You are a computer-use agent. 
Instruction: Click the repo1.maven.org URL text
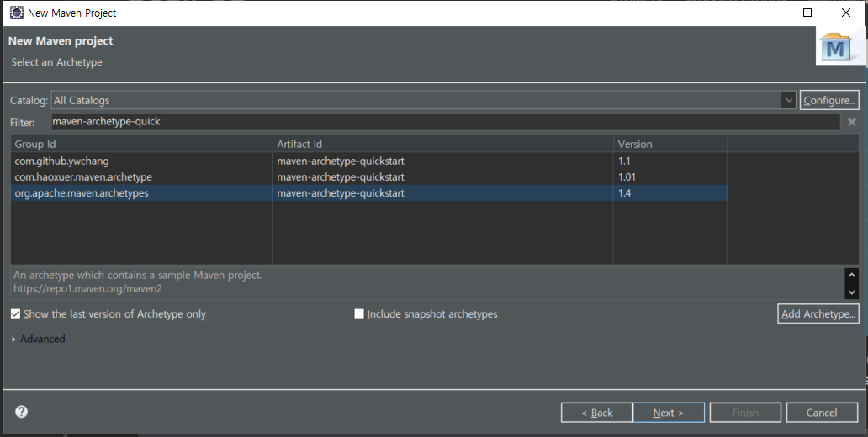click(87, 289)
